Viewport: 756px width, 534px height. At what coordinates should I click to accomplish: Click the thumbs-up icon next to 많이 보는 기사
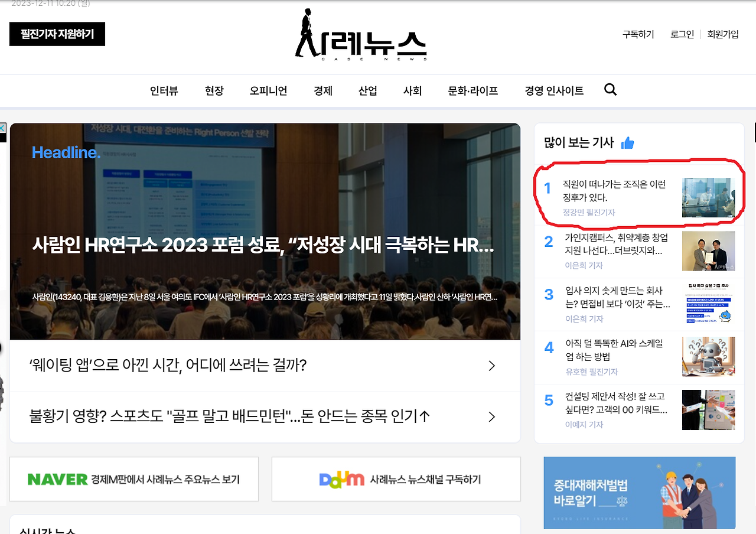pyautogui.click(x=627, y=142)
